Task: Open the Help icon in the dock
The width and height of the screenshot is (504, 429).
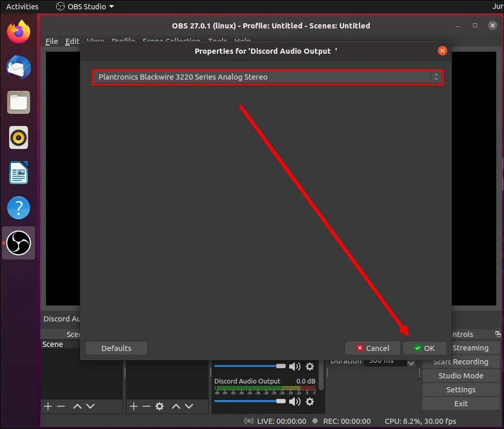Action: [19, 208]
